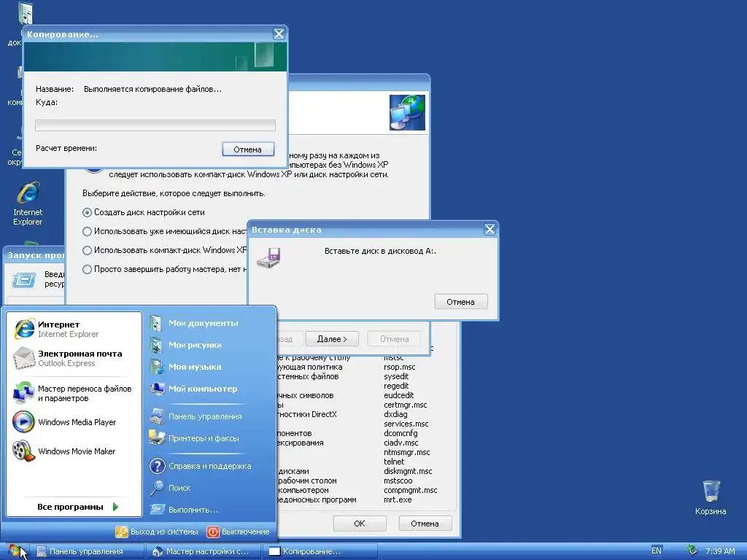Open Мои документы in Start menu
The height and width of the screenshot is (560, 747).
click(x=203, y=323)
